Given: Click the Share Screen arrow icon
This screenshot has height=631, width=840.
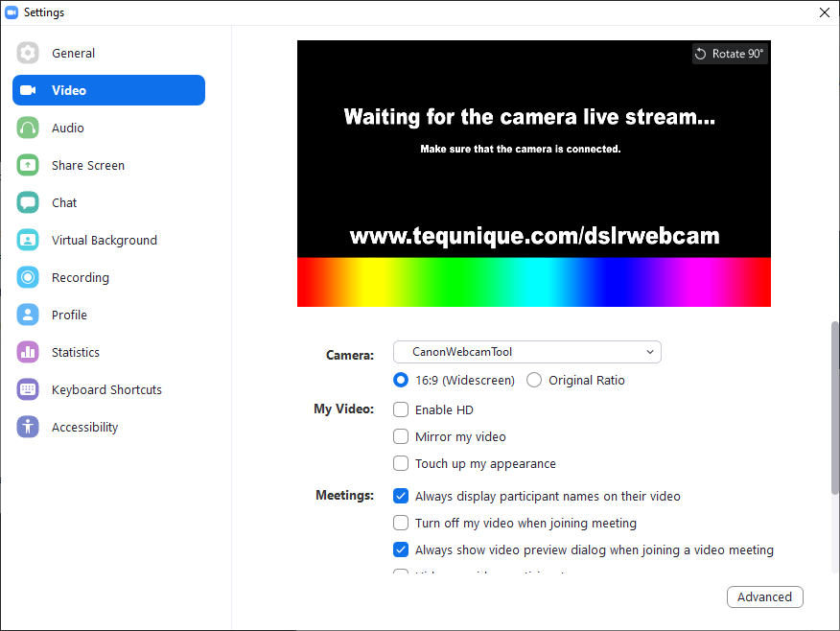Looking at the screenshot, I should click(x=28, y=165).
